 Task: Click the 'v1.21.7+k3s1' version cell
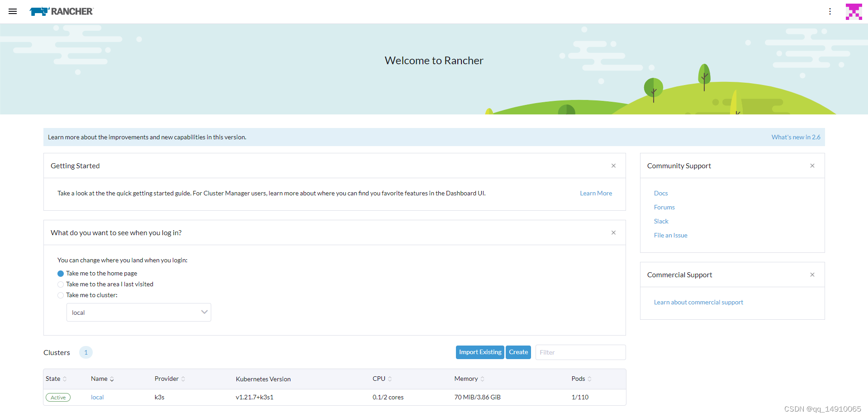point(255,397)
